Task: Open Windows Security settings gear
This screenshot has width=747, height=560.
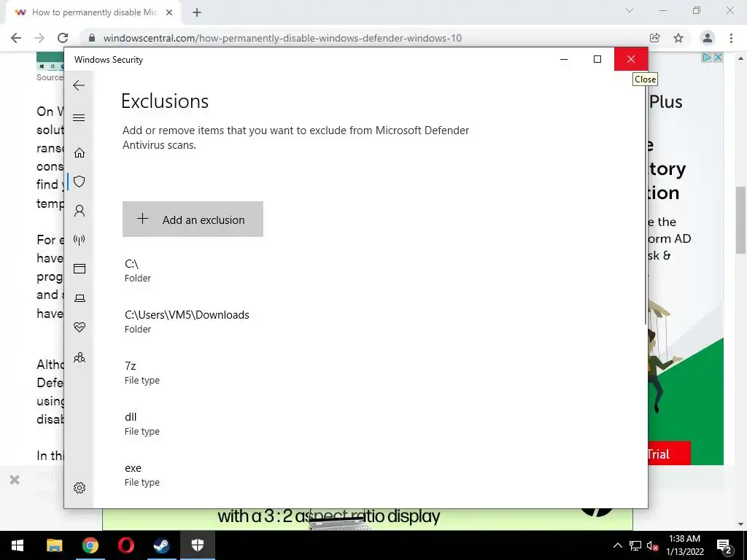Action: coord(80,488)
